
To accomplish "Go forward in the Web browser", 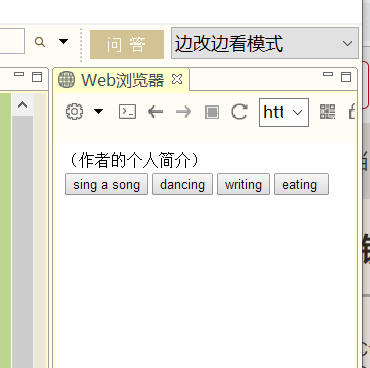I will pyautogui.click(x=183, y=112).
